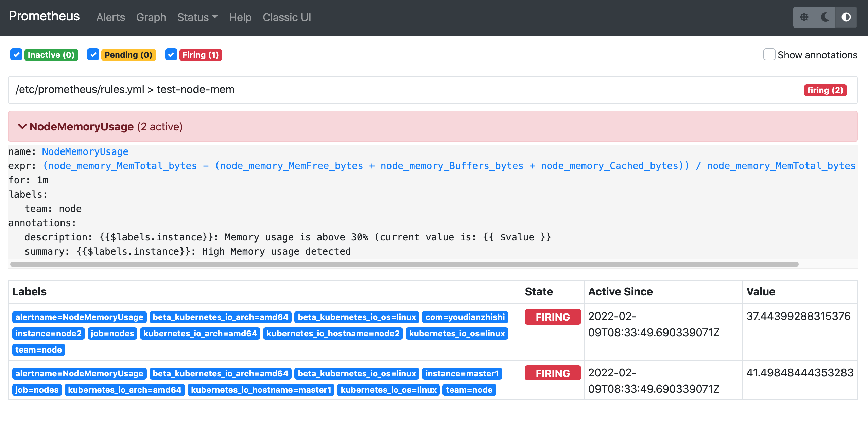Image resolution: width=868 pixels, height=430 pixels.
Task: Click rules.yml > test-node-mem group header
Action: click(433, 90)
